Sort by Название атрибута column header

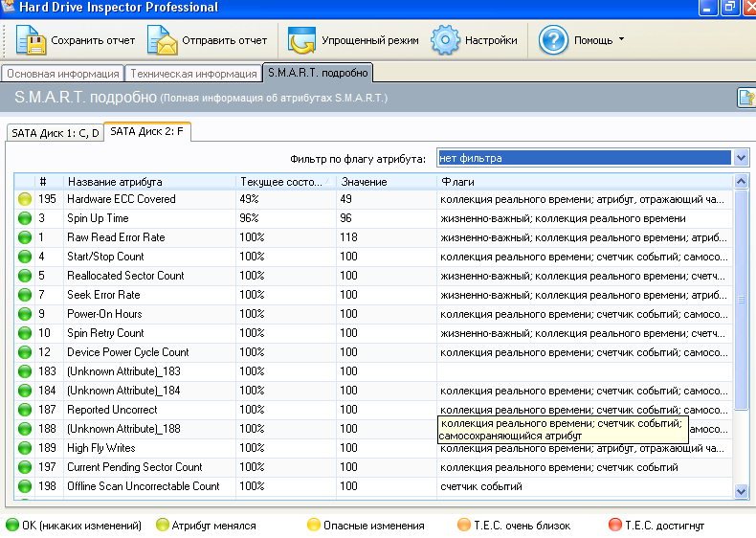tap(115, 181)
